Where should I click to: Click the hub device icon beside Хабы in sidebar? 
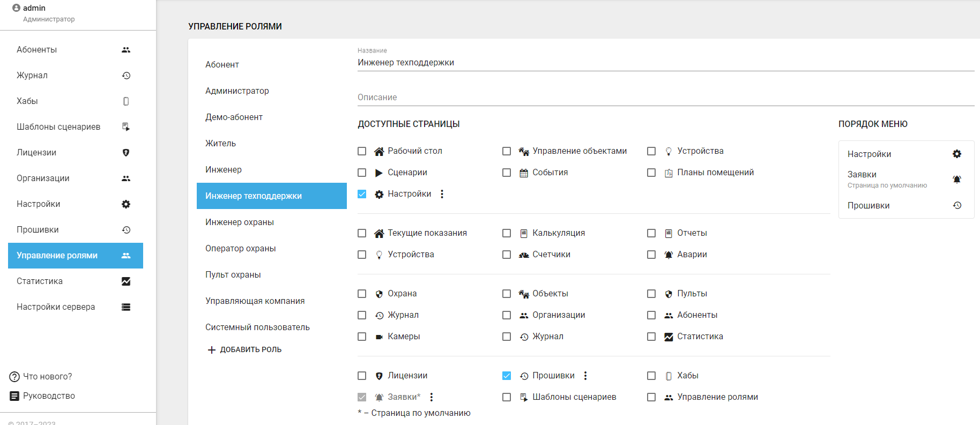tap(126, 101)
